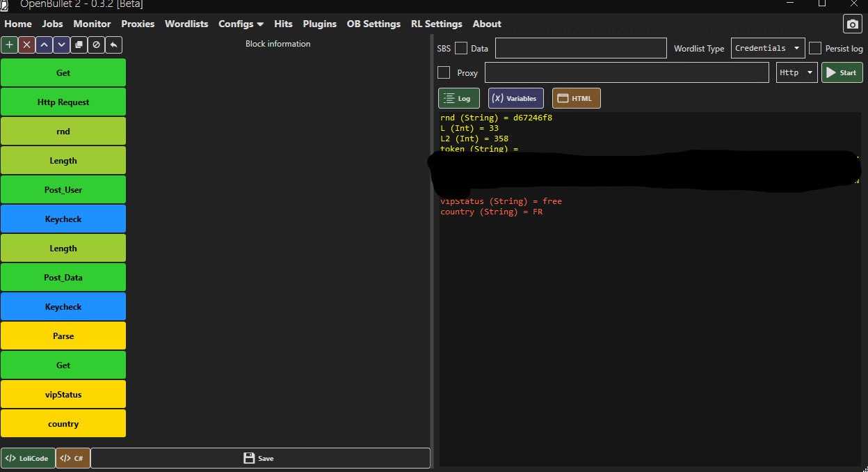Image resolution: width=868 pixels, height=472 pixels.
Task: Select the Keycheck block below Post_User
Action: tap(63, 219)
